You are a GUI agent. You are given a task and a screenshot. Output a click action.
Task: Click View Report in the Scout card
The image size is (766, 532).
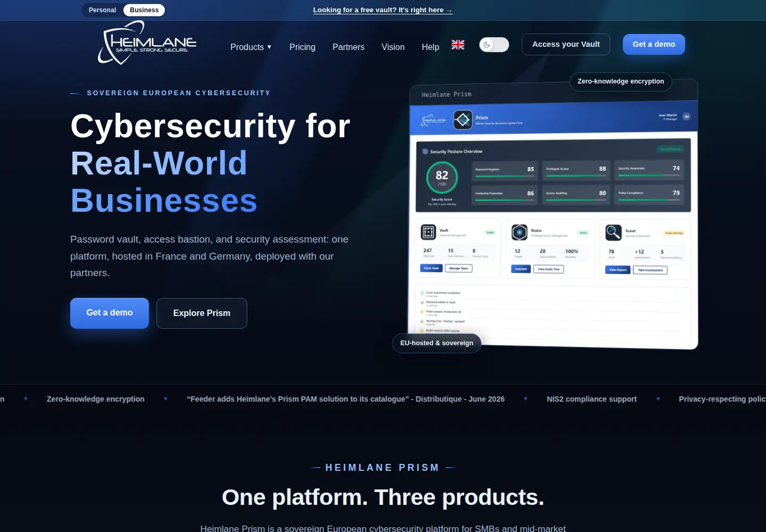[x=618, y=270]
